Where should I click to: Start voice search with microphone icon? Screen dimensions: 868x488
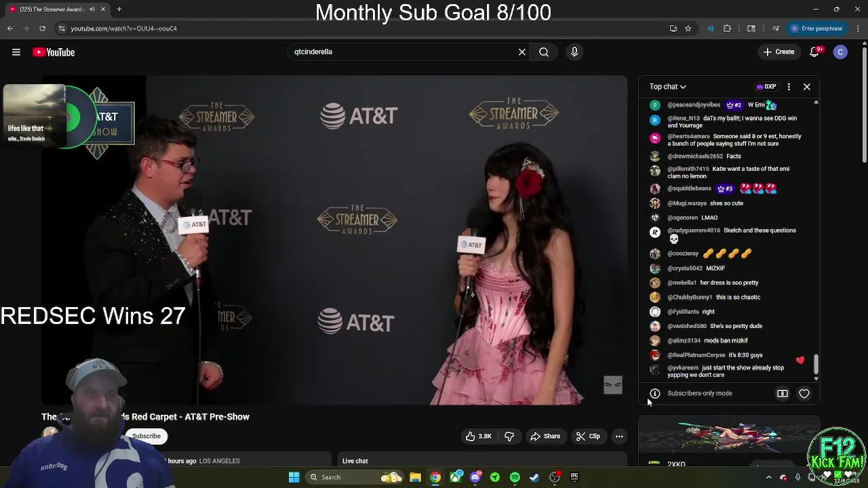click(x=574, y=52)
